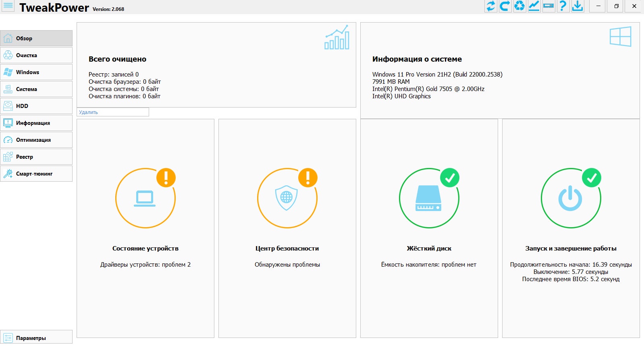Click the power icon for Запуск и завершение работы
The width and height of the screenshot is (644, 346).
[x=570, y=198]
